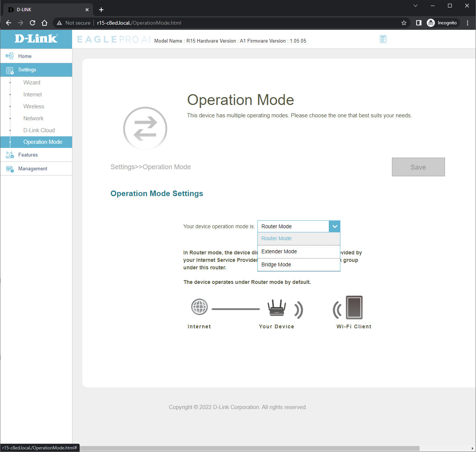Click the Your Device router icon
Screen dimensions: 476x452
tap(277, 308)
